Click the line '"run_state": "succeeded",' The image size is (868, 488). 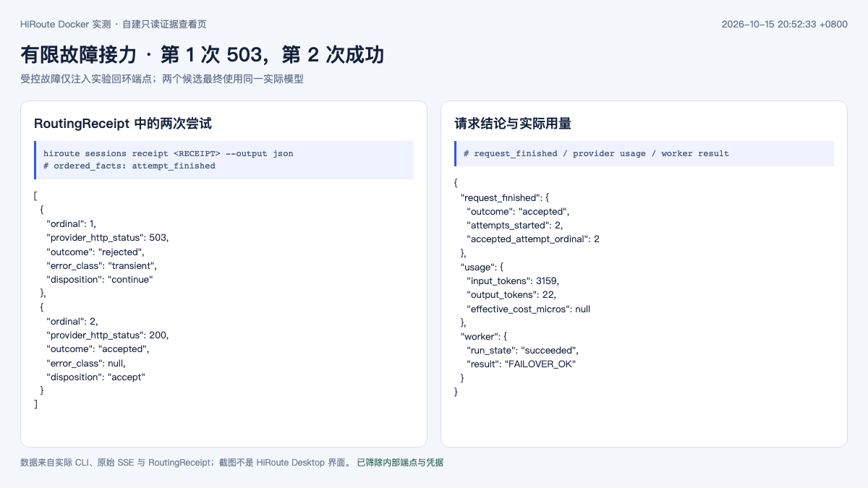tap(523, 351)
